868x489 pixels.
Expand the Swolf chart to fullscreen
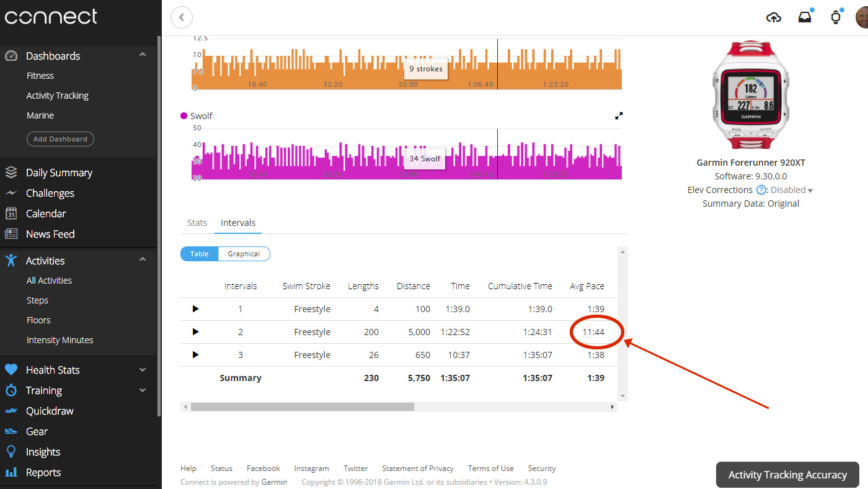click(618, 116)
